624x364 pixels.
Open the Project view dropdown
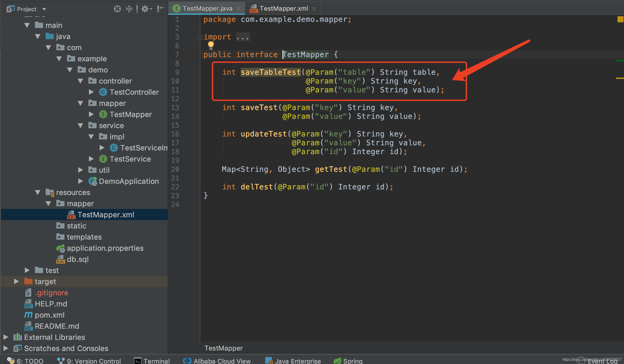[44, 9]
